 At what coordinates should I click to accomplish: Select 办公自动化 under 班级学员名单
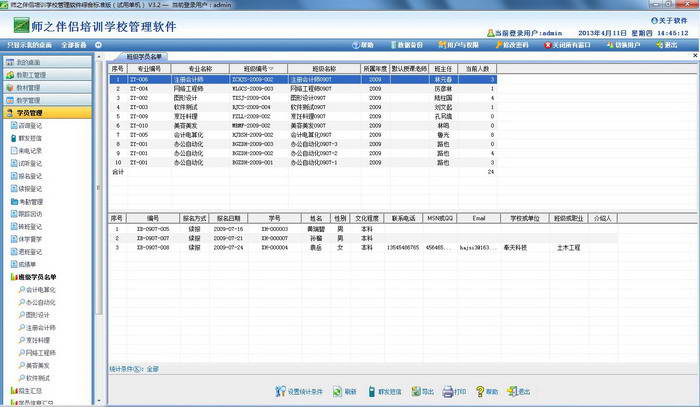click(x=37, y=302)
